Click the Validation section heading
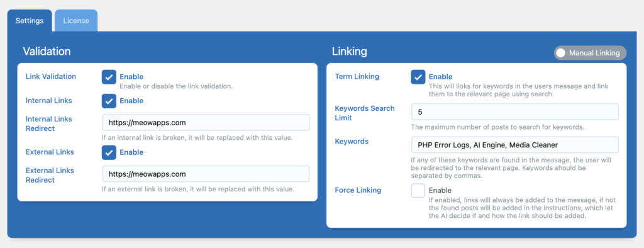The height and width of the screenshot is (248, 644). click(x=47, y=52)
